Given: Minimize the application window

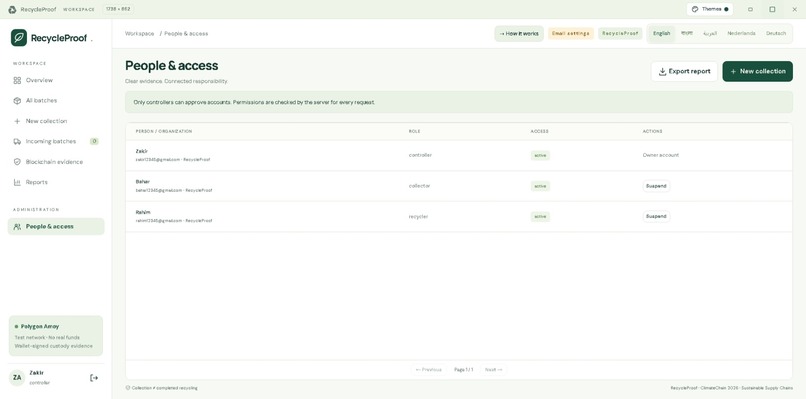Looking at the screenshot, I should pyautogui.click(x=750, y=9).
